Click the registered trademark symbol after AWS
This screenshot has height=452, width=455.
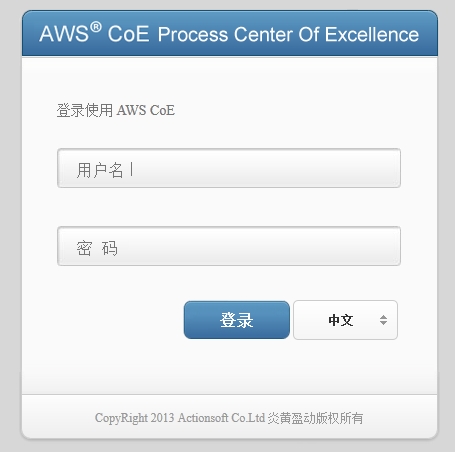(x=96, y=27)
